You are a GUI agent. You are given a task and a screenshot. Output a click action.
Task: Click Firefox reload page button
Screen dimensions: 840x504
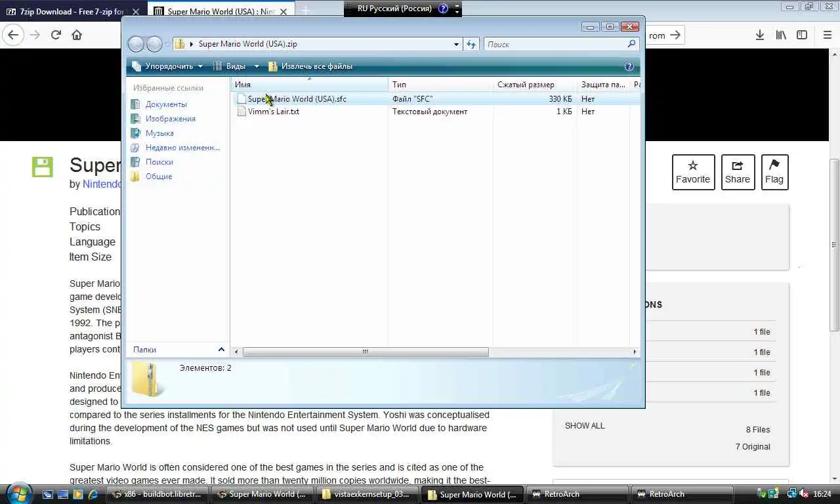pyautogui.click(x=56, y=35)
